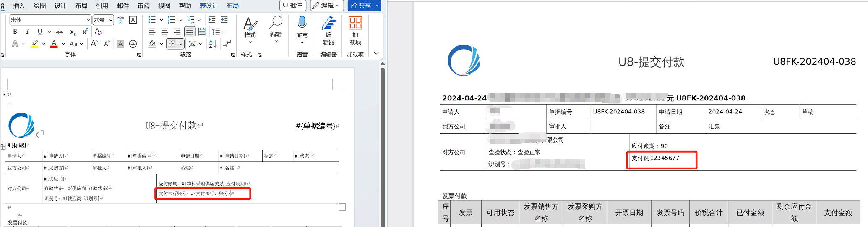
Task: Click the bullet list icon
Action: click(152, 20)
